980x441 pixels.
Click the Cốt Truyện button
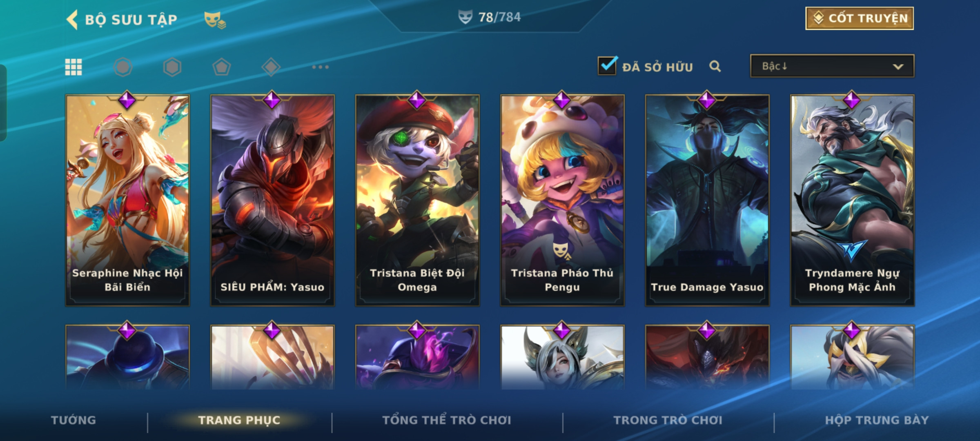[x=860, y=18]
